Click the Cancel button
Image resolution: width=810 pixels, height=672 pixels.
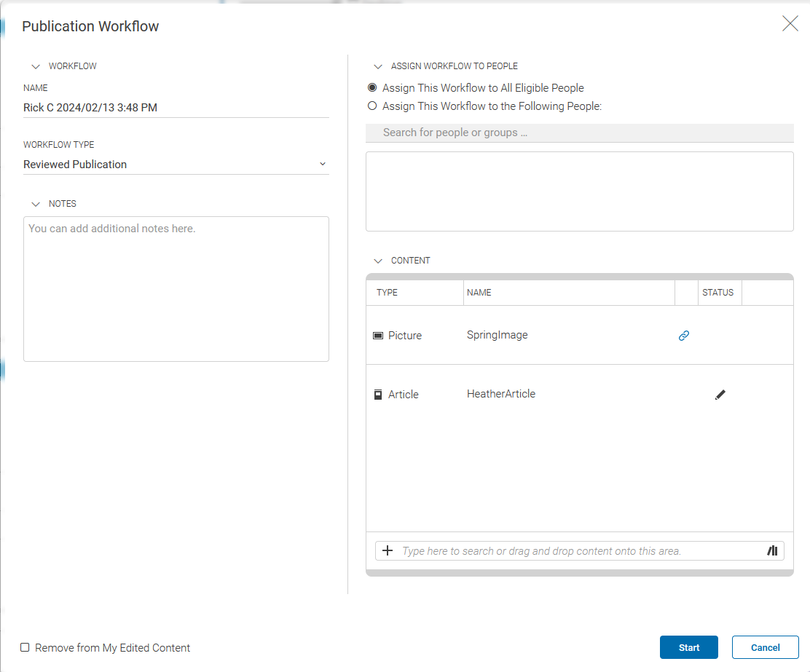pos(765,647)
